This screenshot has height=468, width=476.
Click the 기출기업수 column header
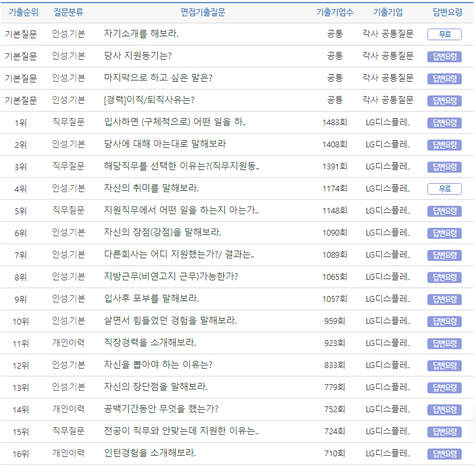pos(335,13)
